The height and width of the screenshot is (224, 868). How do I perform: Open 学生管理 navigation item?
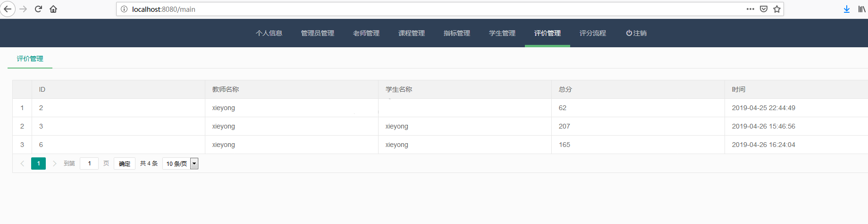pyautogui.click(x=502, y=33)
